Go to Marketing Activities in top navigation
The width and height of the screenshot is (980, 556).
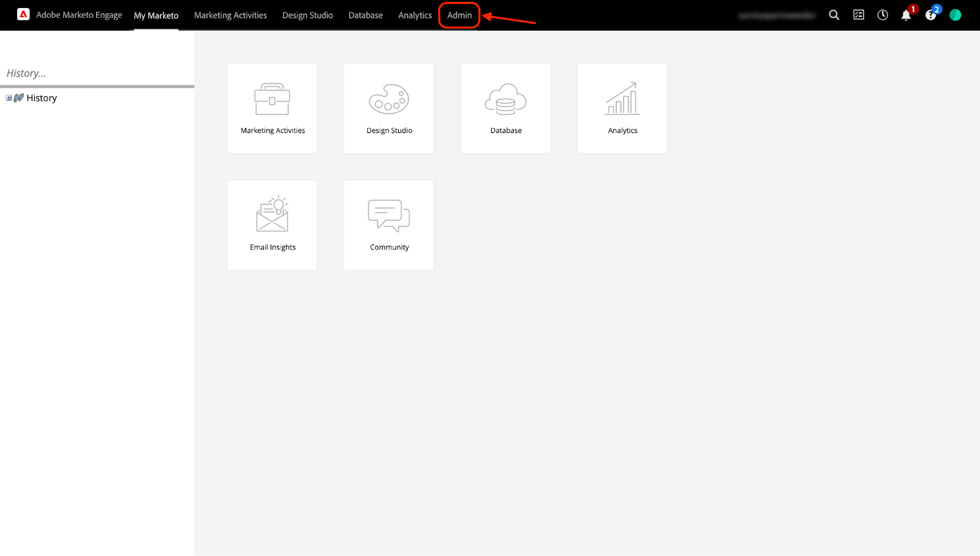230,15
